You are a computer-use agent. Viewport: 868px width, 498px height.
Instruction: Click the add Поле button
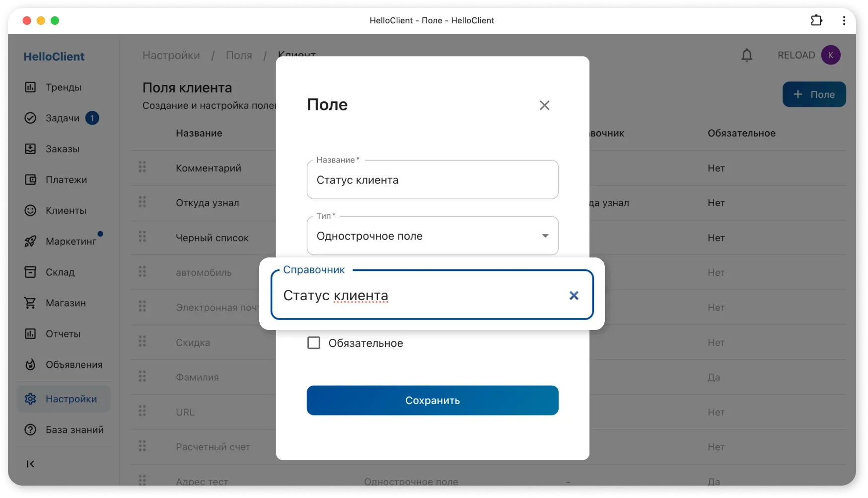point(814,94)
